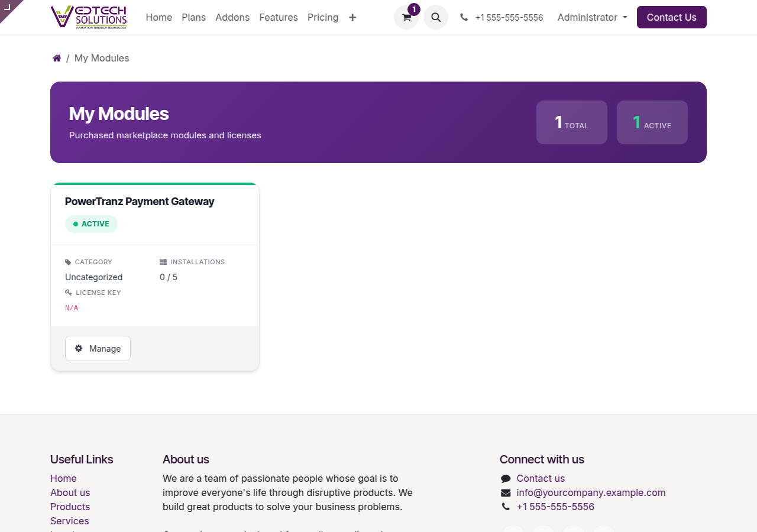Click the home breadcrumb icon
The height and width of the screenshot is (532, 757).
coord(57,59)
